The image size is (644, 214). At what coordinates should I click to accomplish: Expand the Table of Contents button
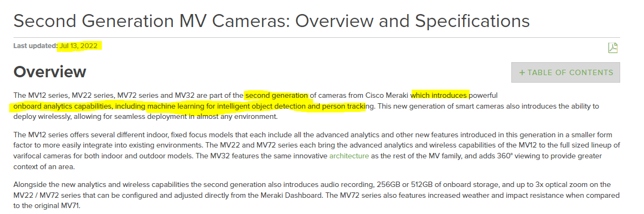[x=565, y=72]
